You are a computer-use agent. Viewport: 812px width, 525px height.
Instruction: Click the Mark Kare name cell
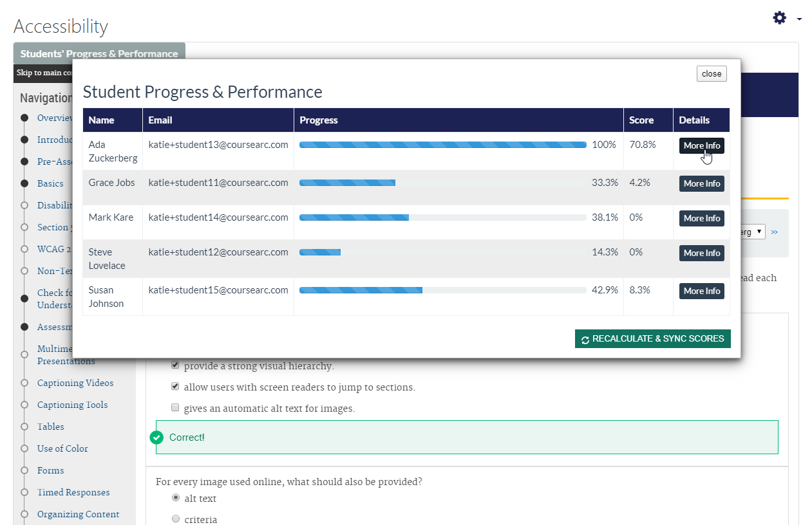[x=113, y=223]
